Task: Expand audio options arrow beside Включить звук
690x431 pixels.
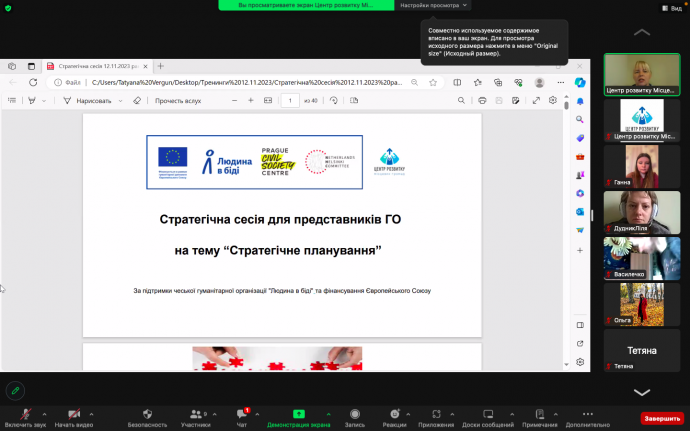Action: 47,412
